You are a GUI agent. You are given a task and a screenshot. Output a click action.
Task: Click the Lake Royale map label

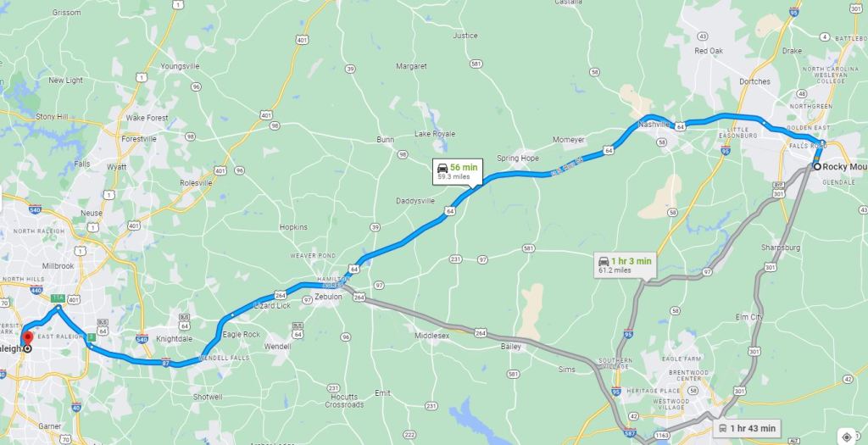pos(435,134)
